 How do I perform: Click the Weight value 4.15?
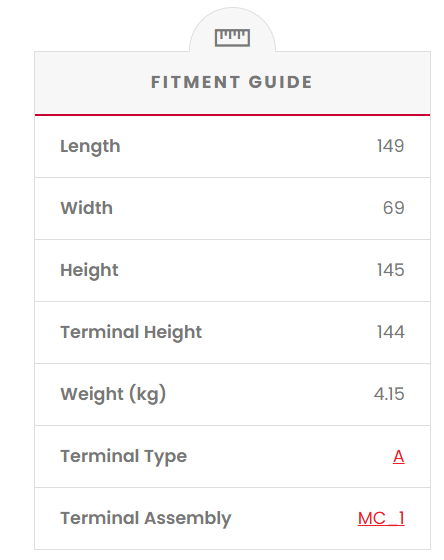coord(389,394)
